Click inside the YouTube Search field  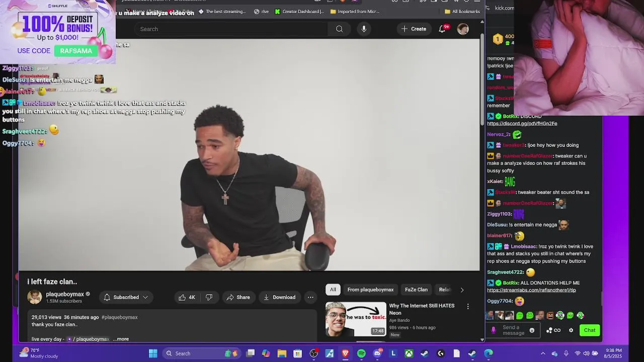[231, 29]
